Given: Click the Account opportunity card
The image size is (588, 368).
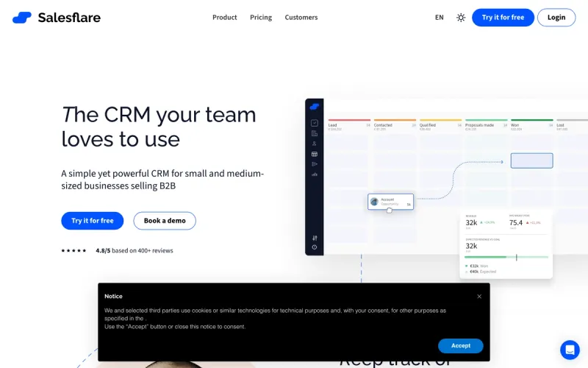Looking at the screenshot, I should click(390, 202).
